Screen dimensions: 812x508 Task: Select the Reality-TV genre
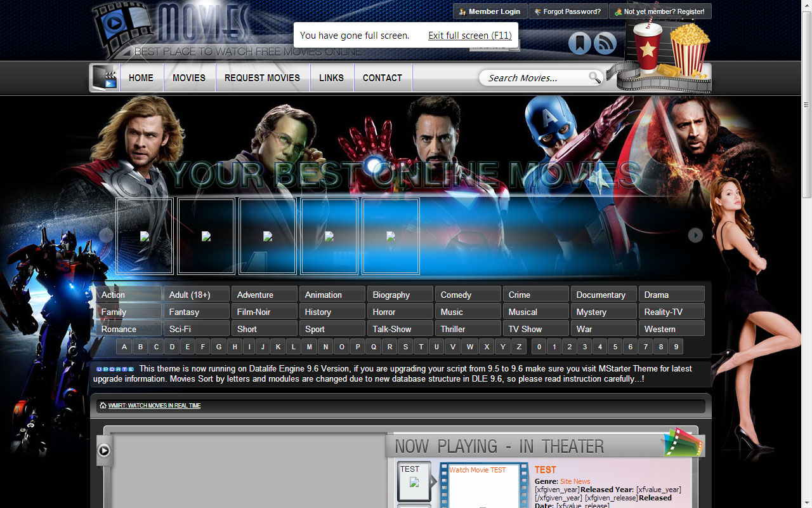point(672,312)
